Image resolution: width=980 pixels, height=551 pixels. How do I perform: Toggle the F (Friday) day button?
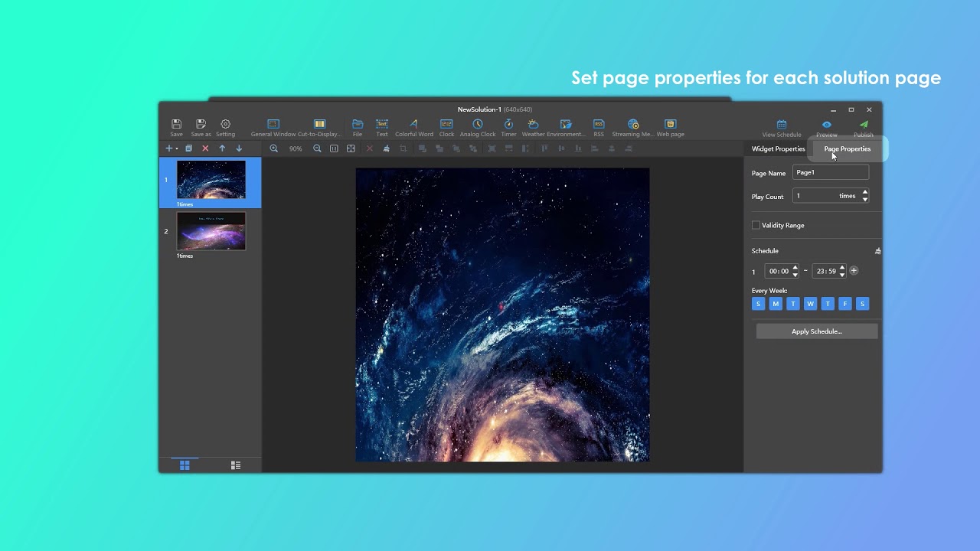[x=844, y=304]
